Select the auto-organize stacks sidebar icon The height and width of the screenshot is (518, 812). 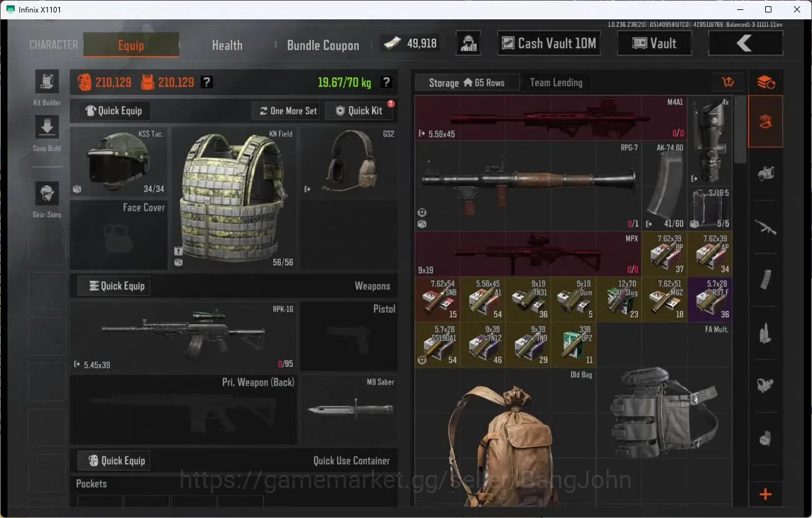[765, 82]
